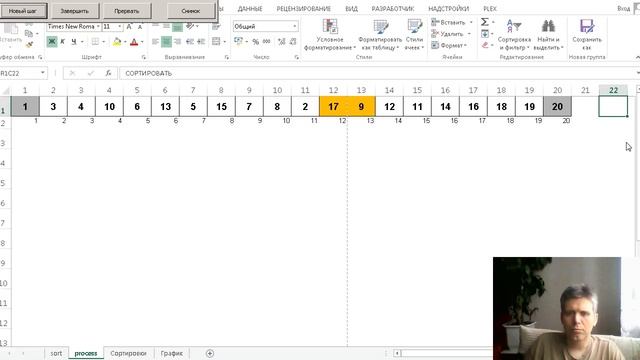Switch to the График sheet tab
This screenshot has width=640, height=360.
pos(171,353)
